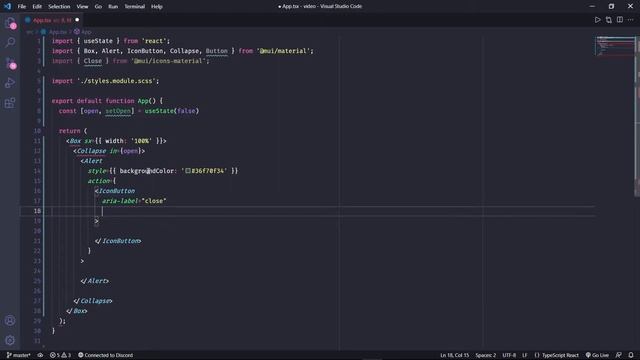This screenshot has height=360, width=640.
Task: Click App.tsx in the breadcrumbs
Action: point(54,31)
